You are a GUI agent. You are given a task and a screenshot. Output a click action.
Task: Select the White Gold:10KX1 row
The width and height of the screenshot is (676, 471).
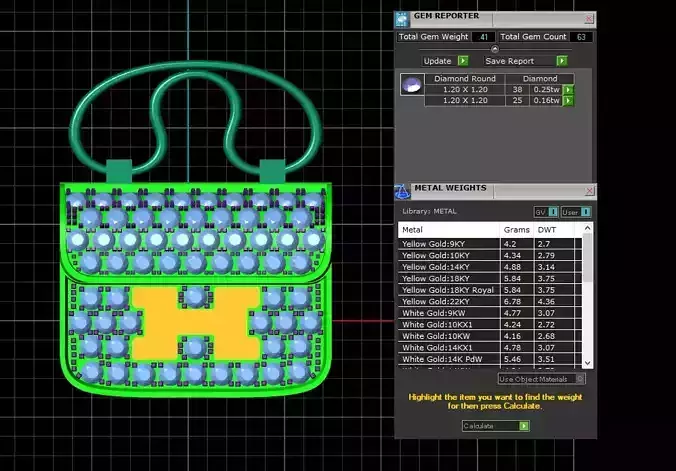pyautogui.click(x=490, y=324)
